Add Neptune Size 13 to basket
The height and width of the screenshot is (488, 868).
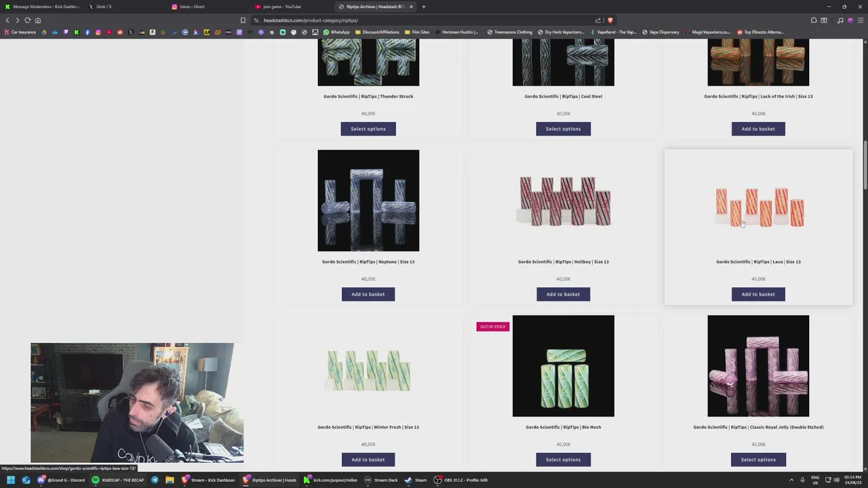point(368,294)
